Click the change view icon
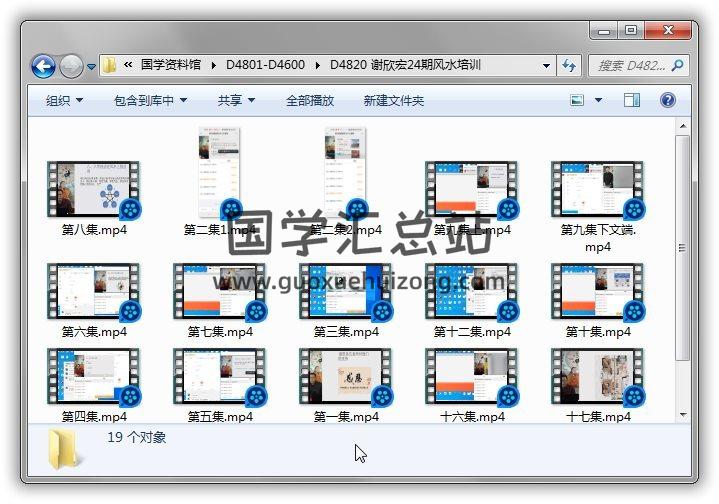 [576, 100]
